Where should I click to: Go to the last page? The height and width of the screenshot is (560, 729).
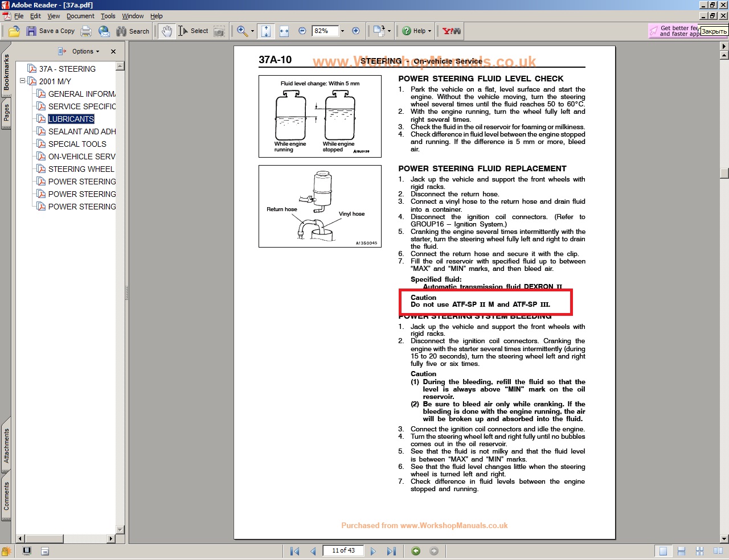click(x=391, y=551)
